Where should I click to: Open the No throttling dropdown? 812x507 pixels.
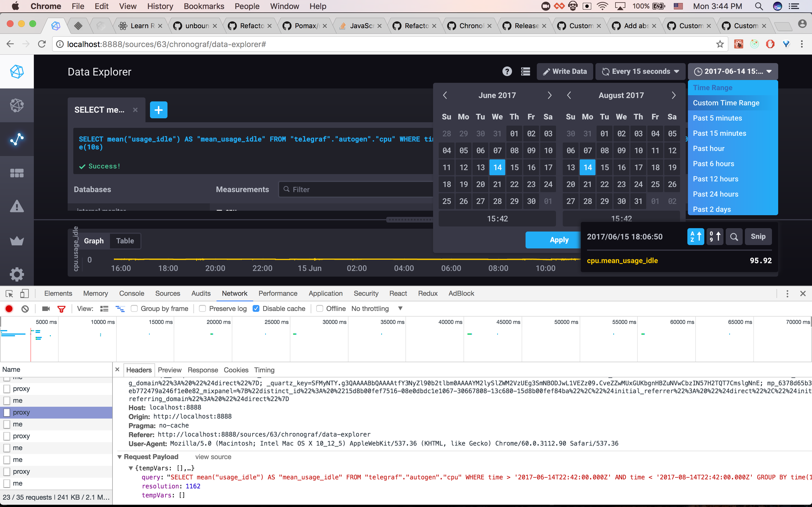376,308
